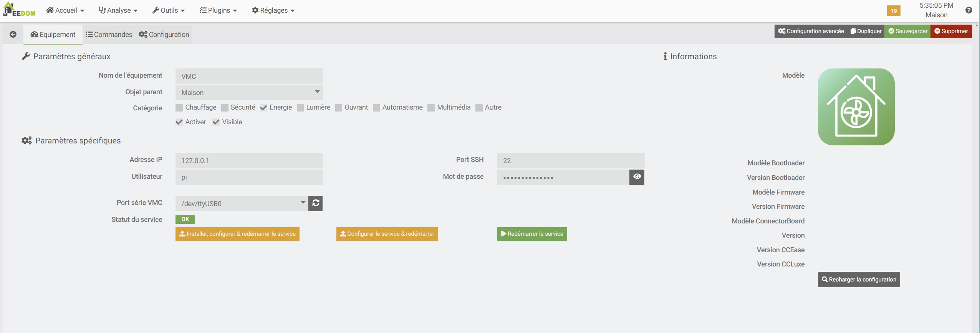Open the Réglages dropdown menu
Screen dimensions: 980x333
[x=273, y=10]
